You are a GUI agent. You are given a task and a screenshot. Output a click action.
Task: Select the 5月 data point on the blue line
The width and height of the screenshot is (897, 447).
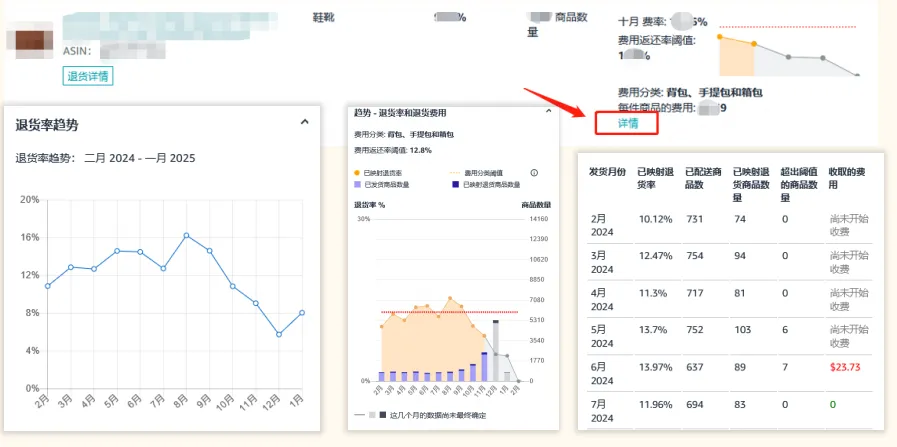pos(117,251)
